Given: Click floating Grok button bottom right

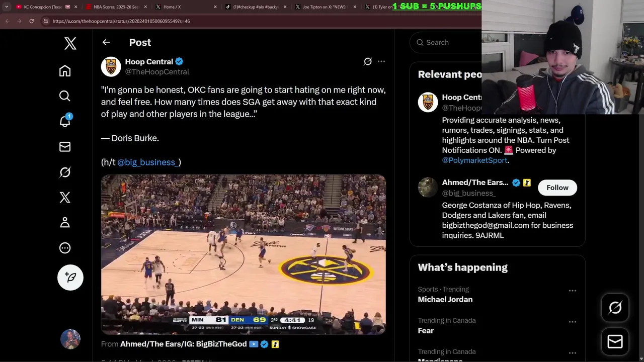Looking at the screenshot, I should tap(615, 308).
